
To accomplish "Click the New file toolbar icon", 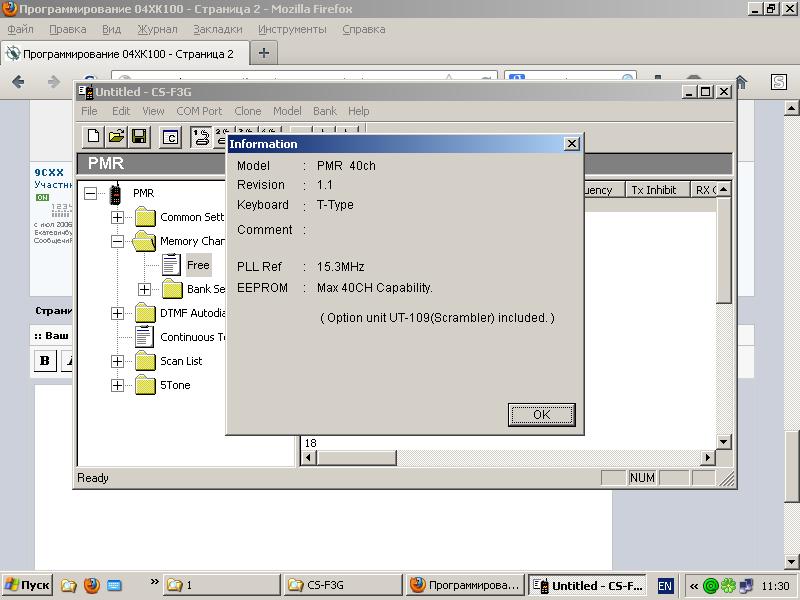I will point(93,136).
